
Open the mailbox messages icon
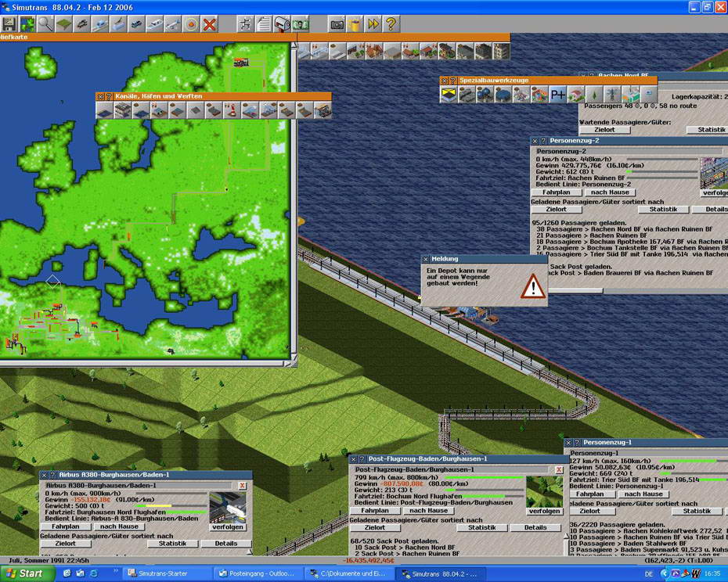point(282,24)
